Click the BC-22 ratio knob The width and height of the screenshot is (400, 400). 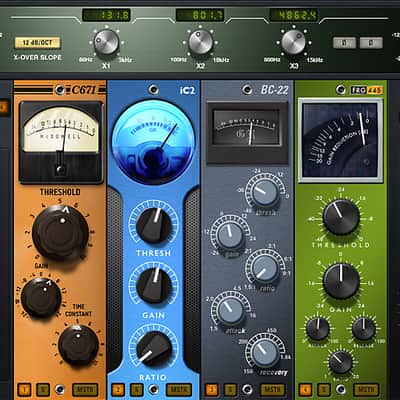(265, 268)
